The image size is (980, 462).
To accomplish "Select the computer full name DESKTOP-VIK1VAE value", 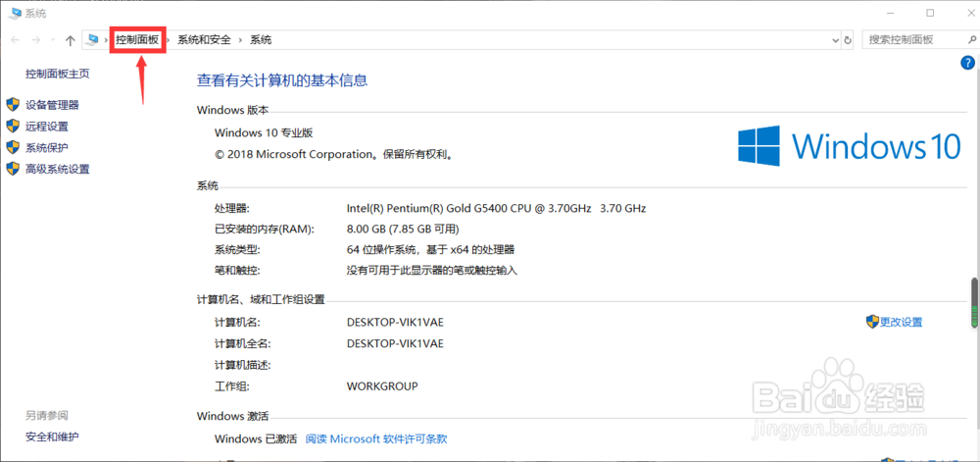I will coord(395,344).
